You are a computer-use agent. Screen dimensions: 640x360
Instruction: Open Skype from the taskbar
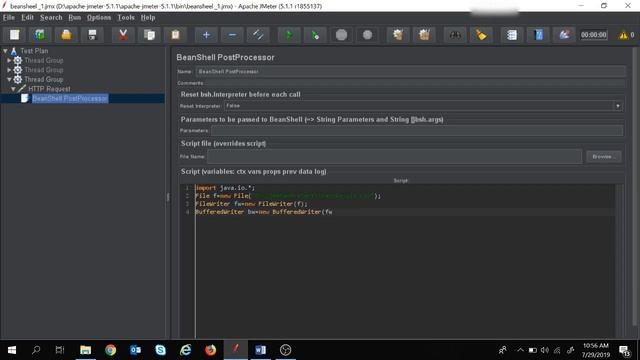pyautogui.click(x=160, y=350)
